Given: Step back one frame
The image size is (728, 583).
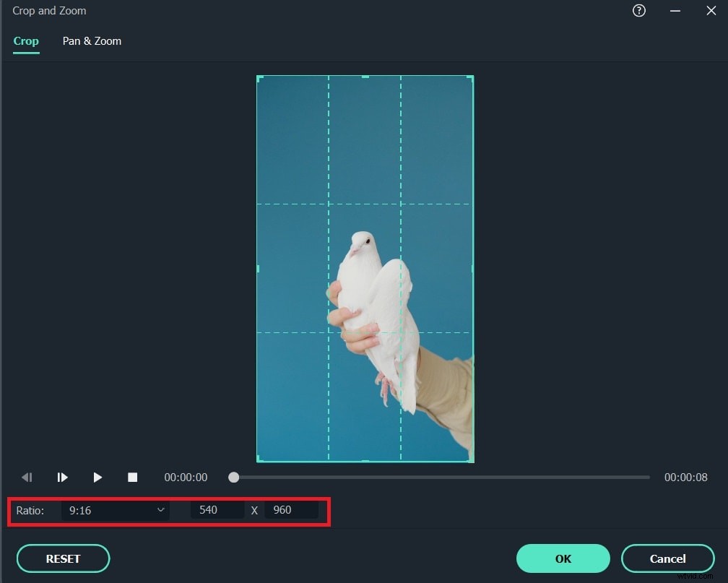Looking at the screenshot, I should click(x=27, y=477).
